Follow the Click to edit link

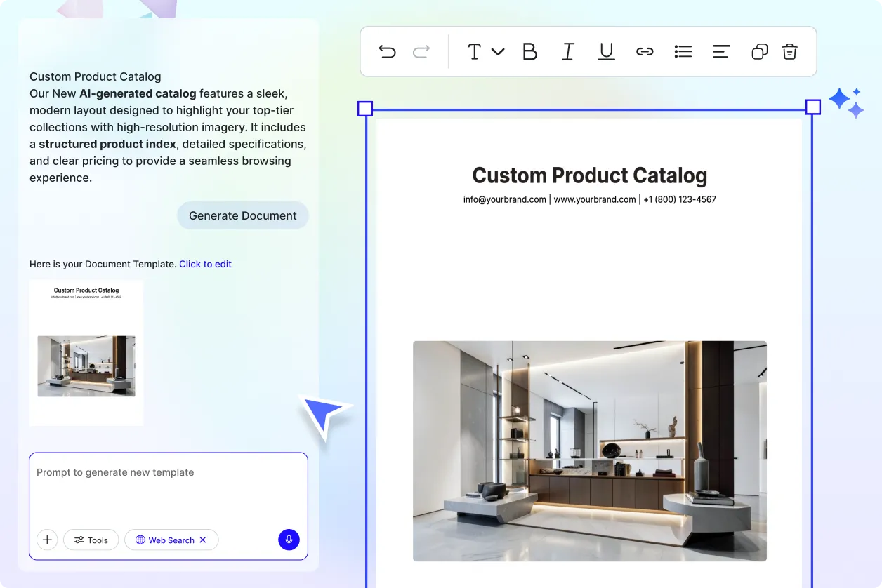tap(205, 264)
